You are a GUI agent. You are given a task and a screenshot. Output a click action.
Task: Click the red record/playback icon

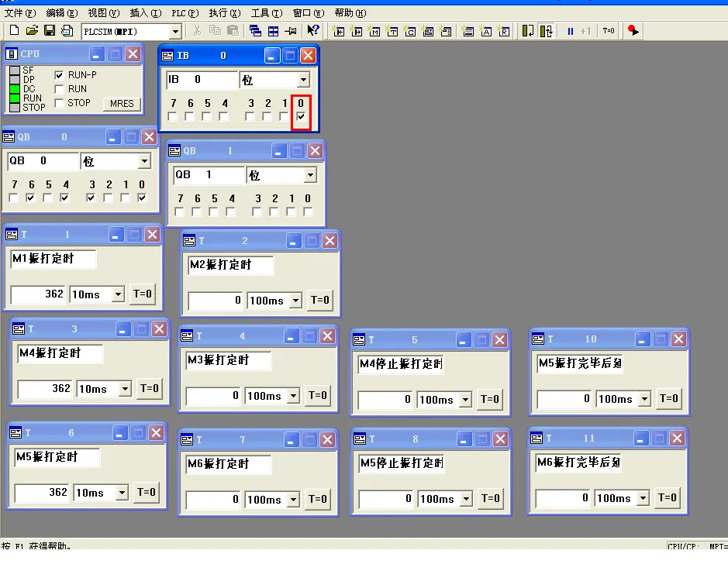pos(633,31)
